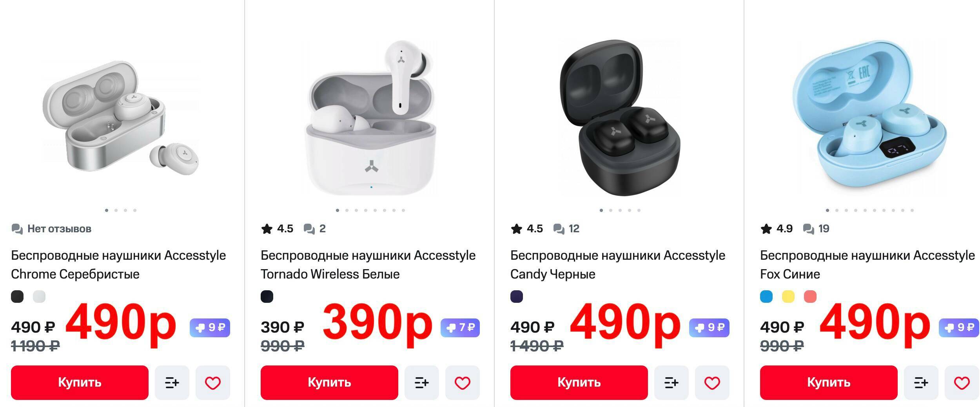Select yellow color swatch for Fox earbuds
The image size is (980, 407).
(788, 297)
